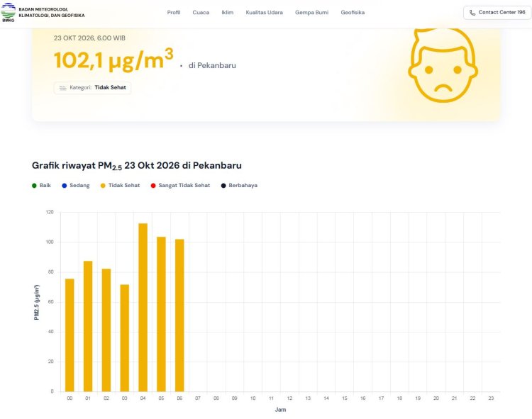Open the Cuaca menu
Screen dimensions: 532x419
[x=201, y=13]
